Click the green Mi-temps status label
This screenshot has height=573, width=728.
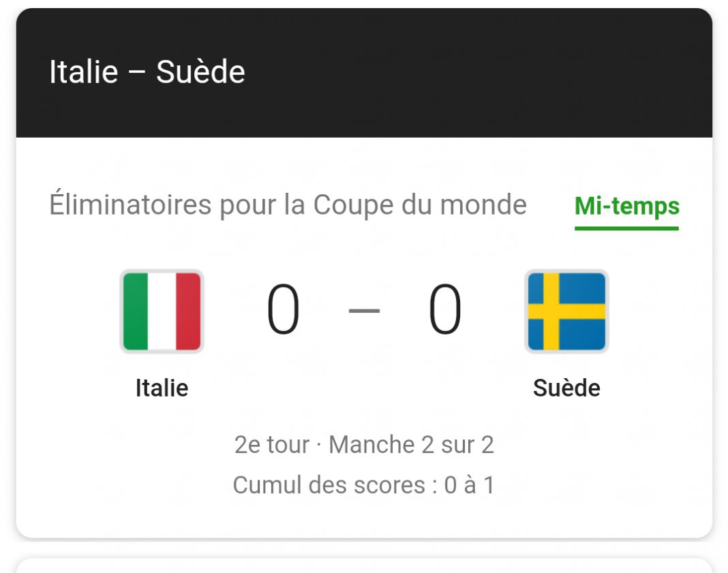627,206
